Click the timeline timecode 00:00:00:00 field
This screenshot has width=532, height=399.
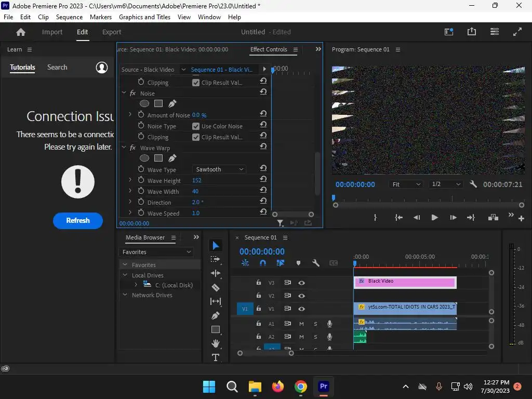point(262,251)
